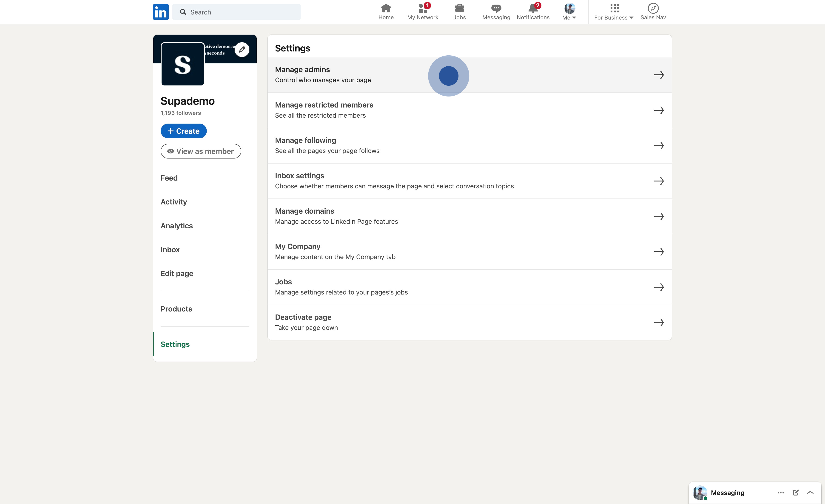Open messaging overlay three-dot options

[780, 492]
